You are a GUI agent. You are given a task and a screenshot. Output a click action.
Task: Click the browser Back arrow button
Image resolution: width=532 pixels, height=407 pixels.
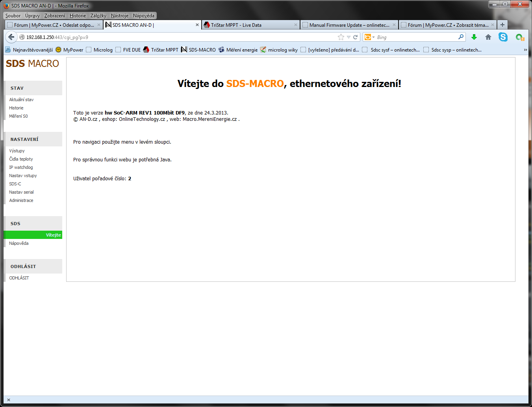[x=11, y=37]
